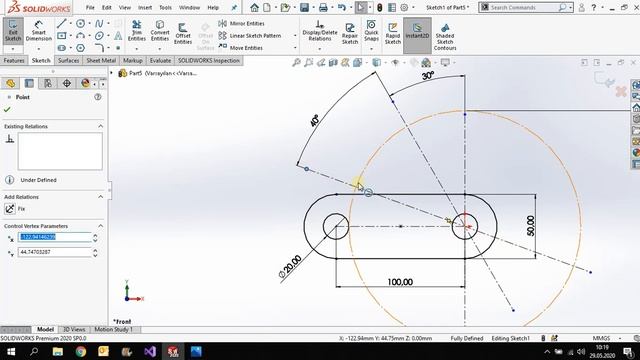Open Line tool dropdown arrow
Screen dimensions: 640x360
point(70,24)
